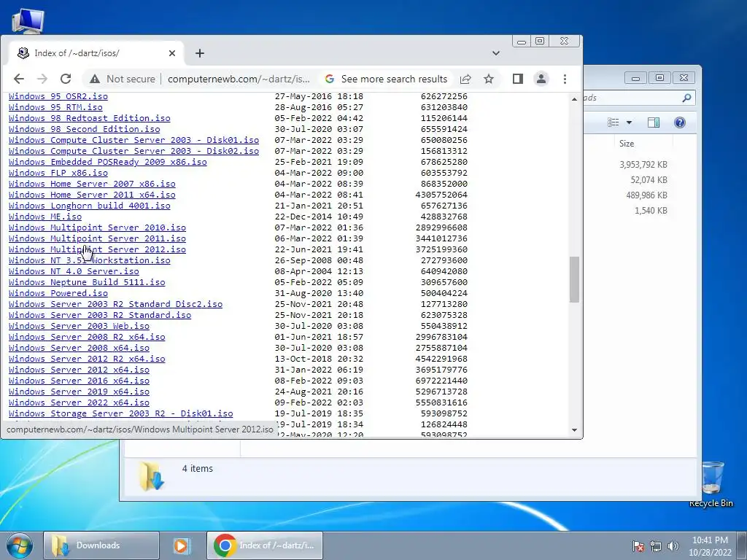Open Windows NT 4.0 Server.iso
747x560 pixels.
pos(74,271)
